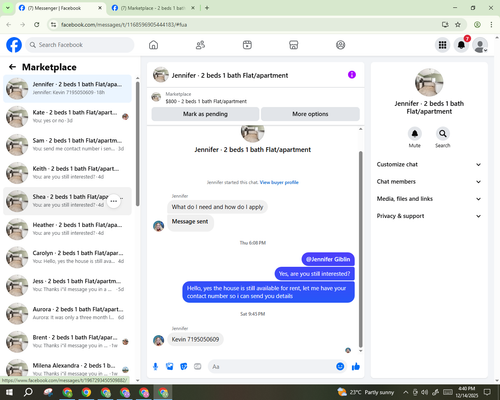Open the browser tab search dropdown arrow
500x400 pixels.
[x=8, y=8]
